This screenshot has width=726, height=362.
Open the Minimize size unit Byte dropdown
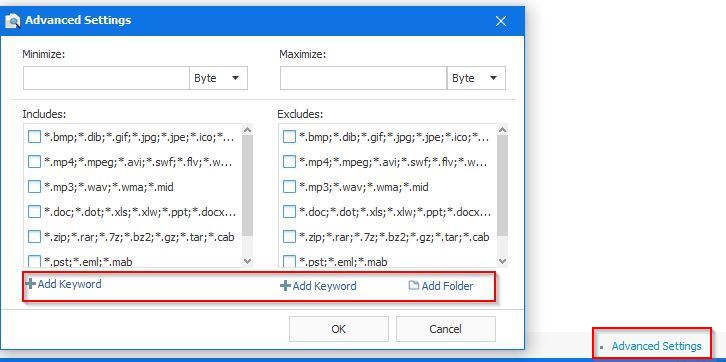pyautogui.click(x=218, y=78)
